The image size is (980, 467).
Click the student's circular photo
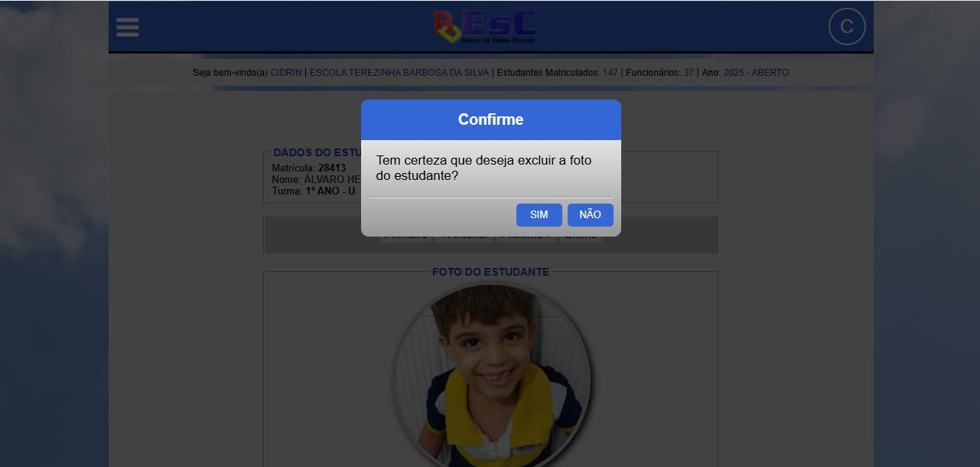491,375
